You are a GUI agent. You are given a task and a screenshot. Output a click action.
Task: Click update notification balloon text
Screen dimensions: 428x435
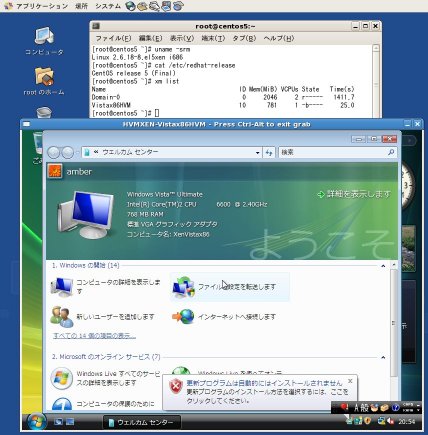267,392
